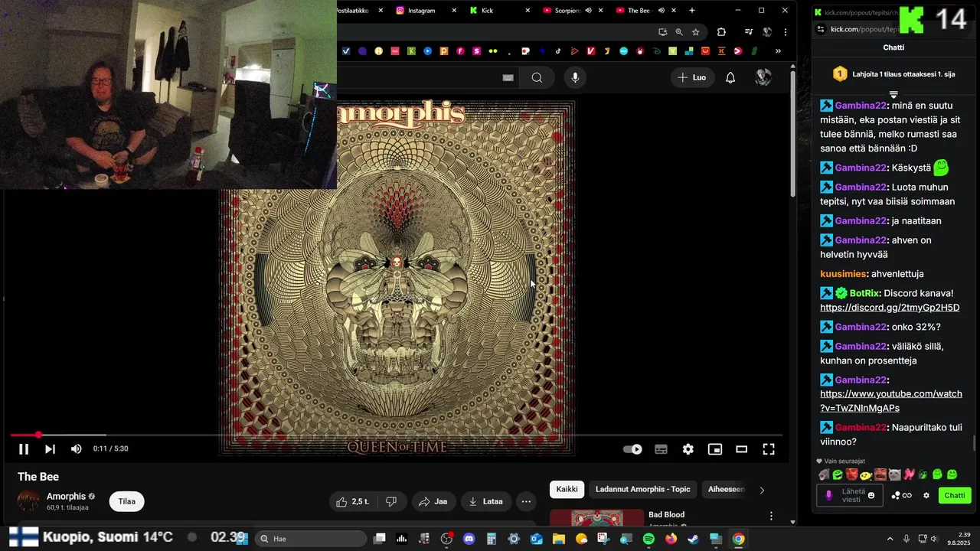Viewport: 980px width, 551px height.
Task: Open options menu for Bad Blood video
Action: click(771, 516)
